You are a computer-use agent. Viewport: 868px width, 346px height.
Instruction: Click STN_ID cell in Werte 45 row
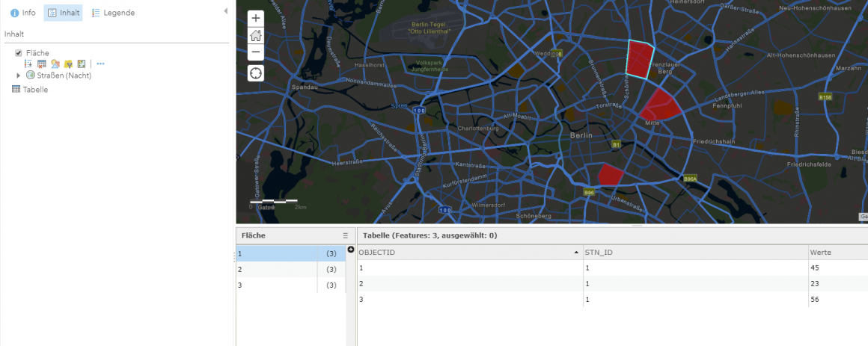(696, 268)
